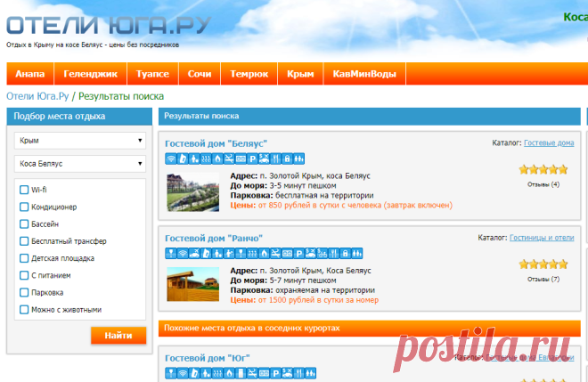
Task: Tick the Бассейн checkbox
Action: pos(24,224)
